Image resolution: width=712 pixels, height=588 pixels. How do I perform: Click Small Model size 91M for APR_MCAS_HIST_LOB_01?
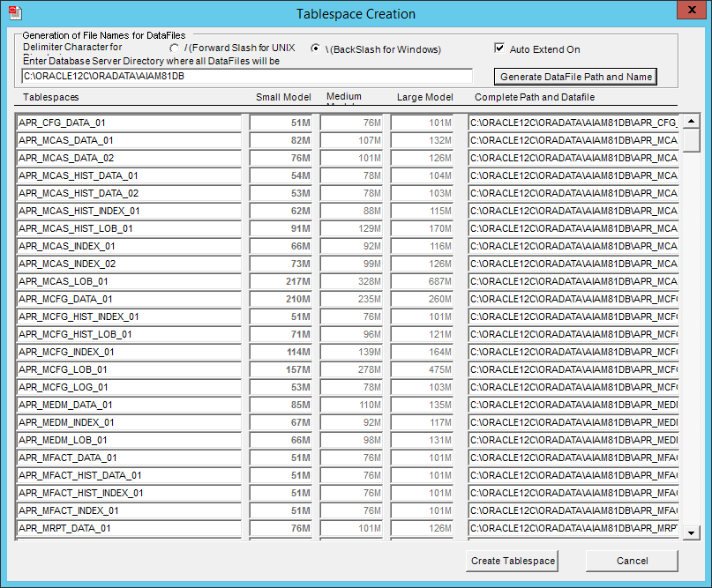coord(281,228)
